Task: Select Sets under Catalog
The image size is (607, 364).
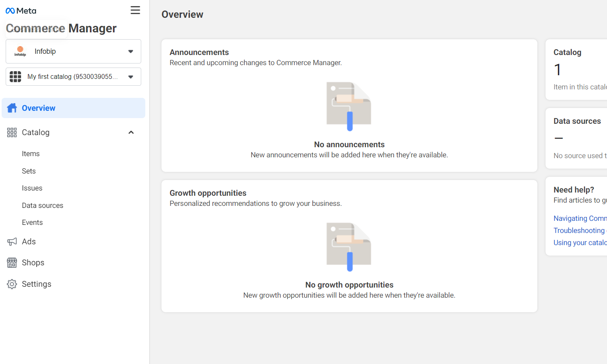Action: click(29, 171)
